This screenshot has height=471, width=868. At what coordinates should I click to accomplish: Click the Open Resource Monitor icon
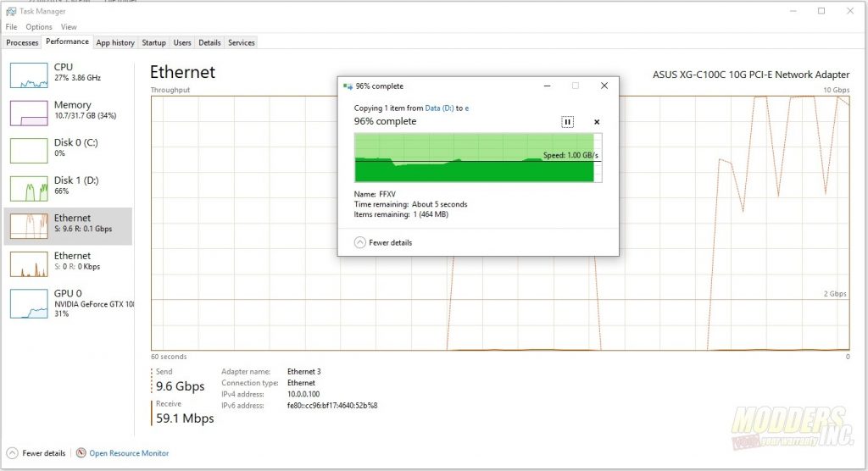[81, 452]
